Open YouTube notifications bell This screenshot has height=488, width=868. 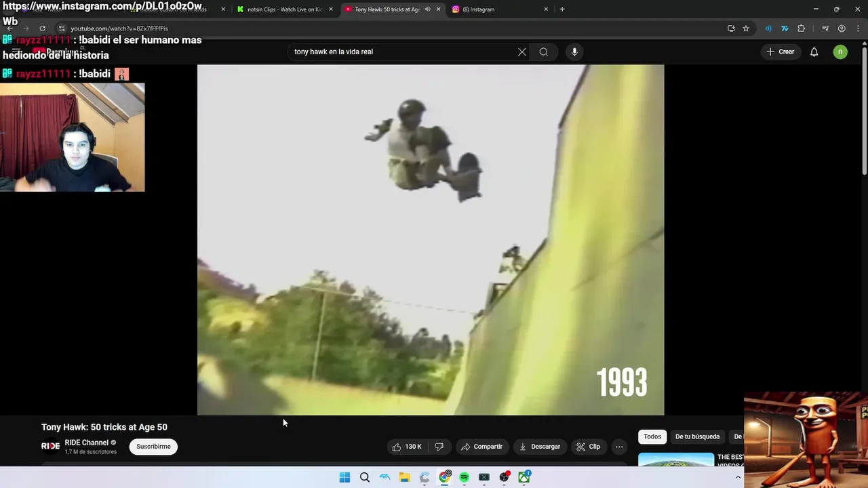pyautogui.click(x=814, y=52)
